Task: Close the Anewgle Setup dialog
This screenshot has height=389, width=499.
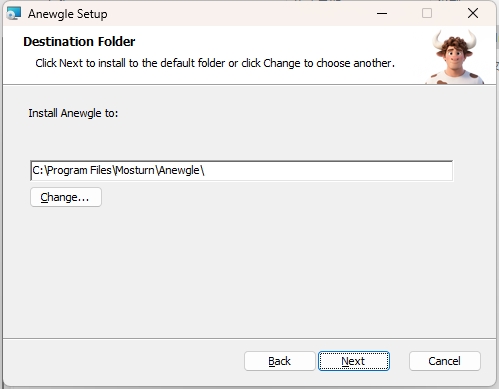Action: click(473, 13)
